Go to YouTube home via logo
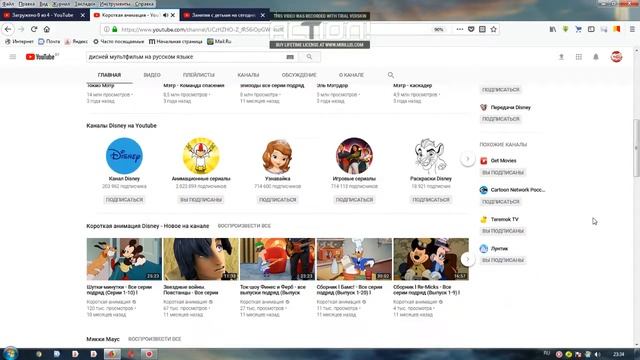 pos(40,57)
